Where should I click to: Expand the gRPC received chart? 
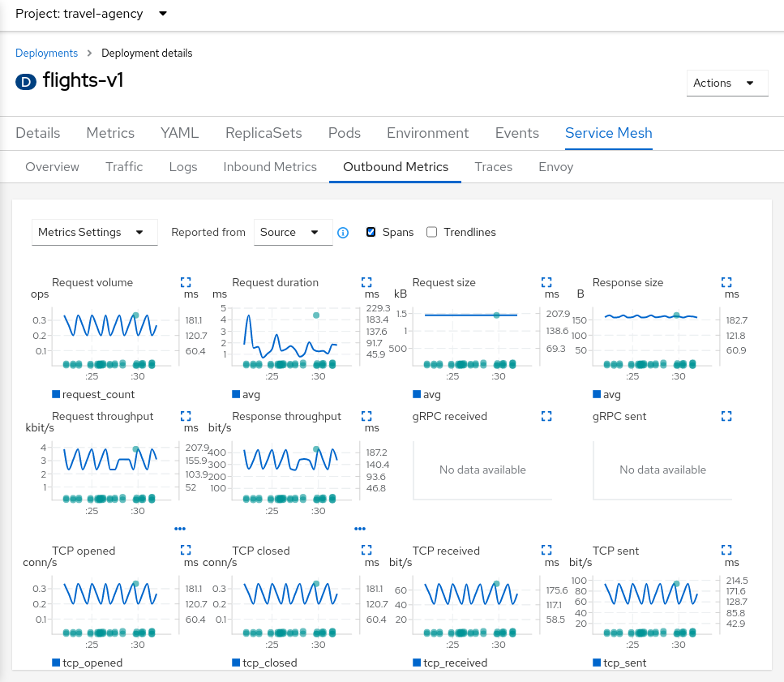[x=546, y=416]
